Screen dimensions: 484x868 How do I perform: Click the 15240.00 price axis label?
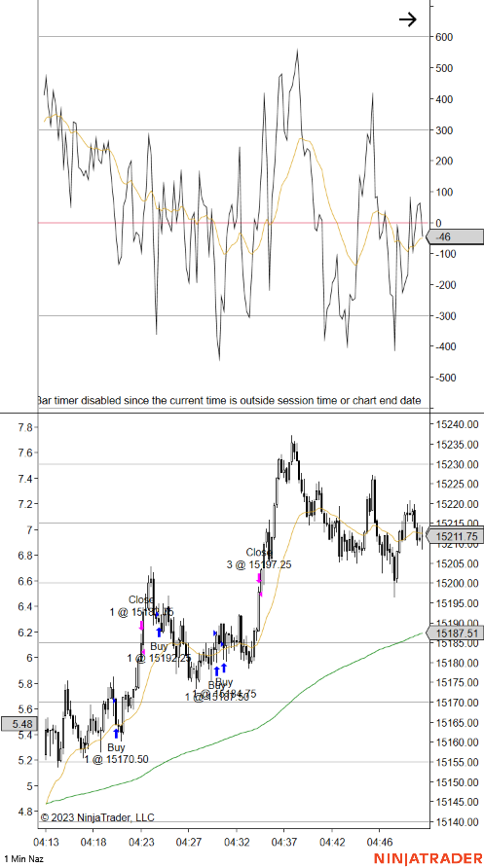click(x=457, y=424)
